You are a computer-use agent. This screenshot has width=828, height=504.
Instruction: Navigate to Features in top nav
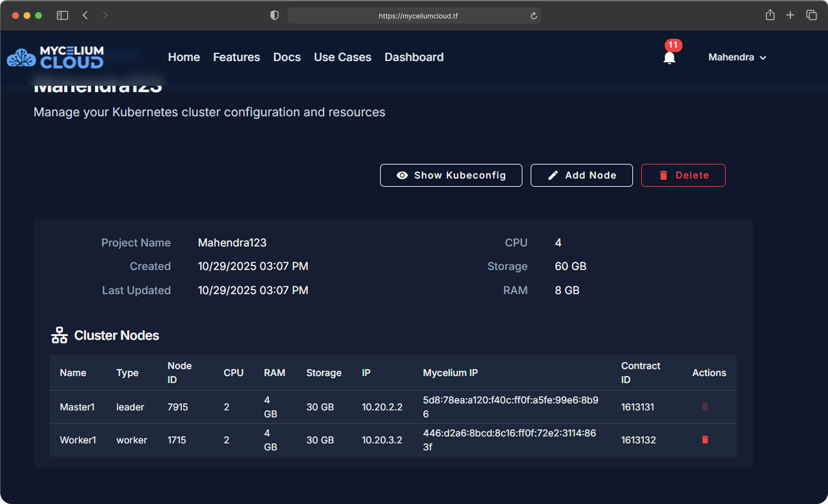point(236,57)
